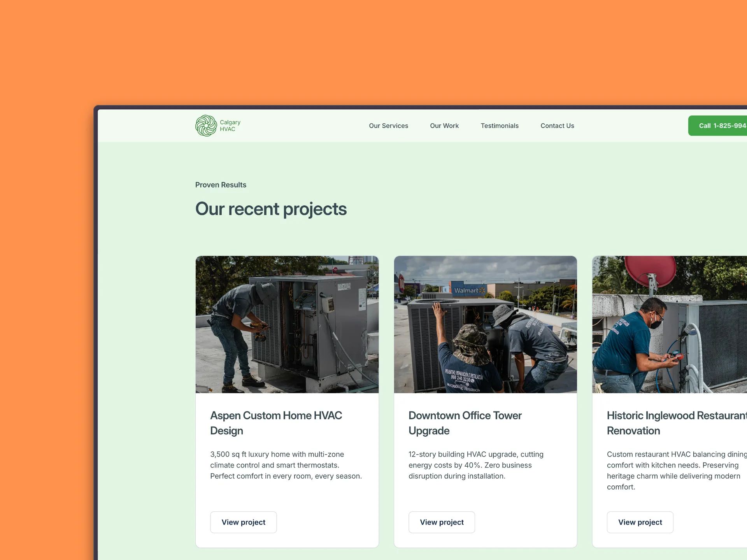View project for Downtown Office Tower Upgrade
Screen dimensions: 747x560
[x=442, y=522]
